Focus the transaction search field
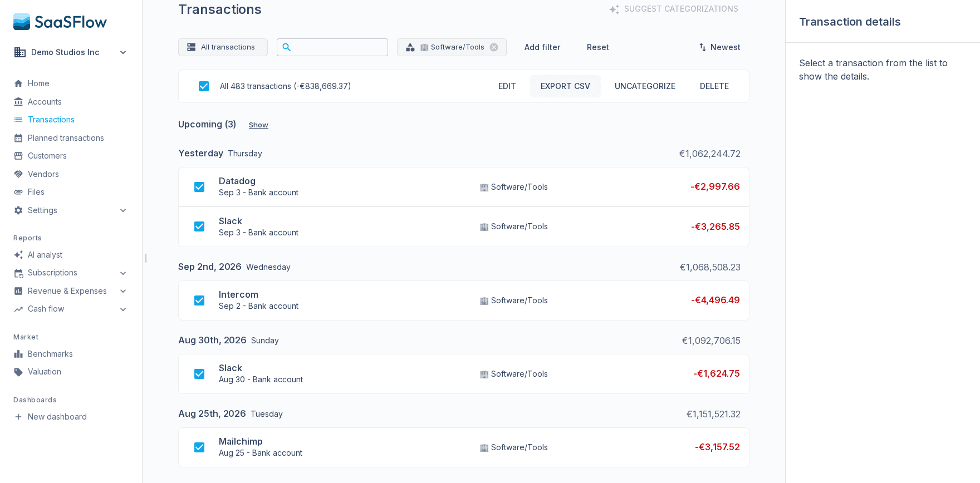Image resolution: width=980 pixels, height=483 pixels. point(332,47)
